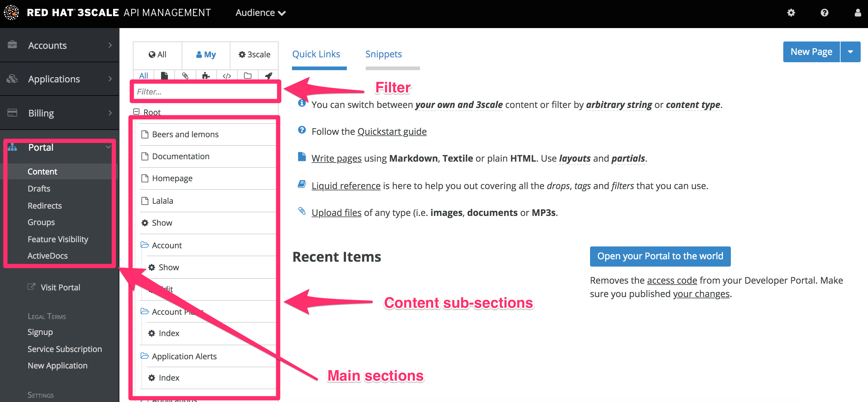The image size is (868, 402).
Task: Click the person icon next to My tab
Action: tap(198, 54)
